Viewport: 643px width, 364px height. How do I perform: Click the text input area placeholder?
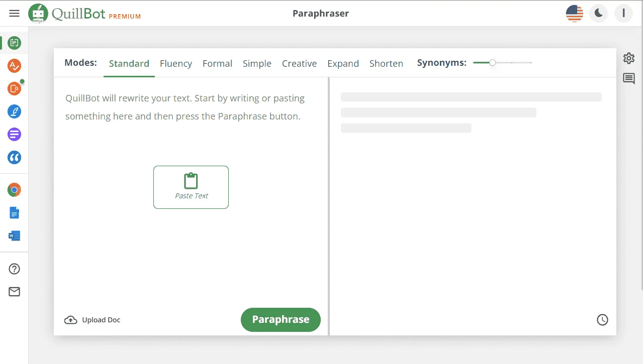[x=185, y=107]
